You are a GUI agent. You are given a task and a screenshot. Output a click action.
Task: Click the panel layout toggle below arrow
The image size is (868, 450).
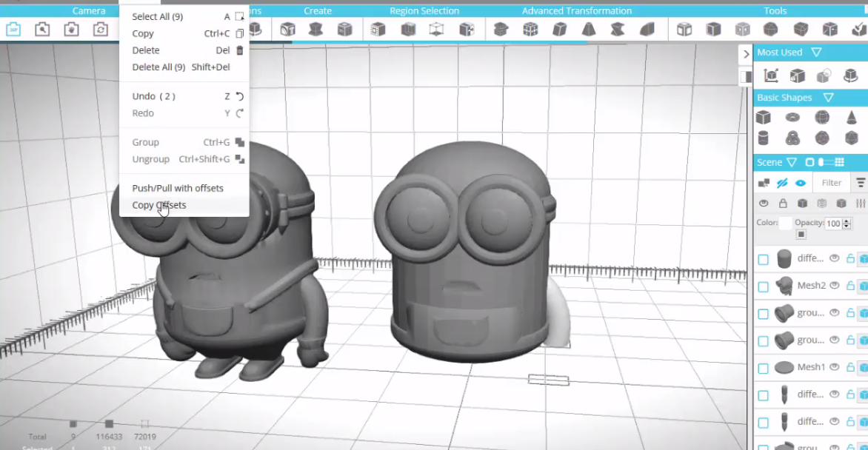click(x=746, y=76)
